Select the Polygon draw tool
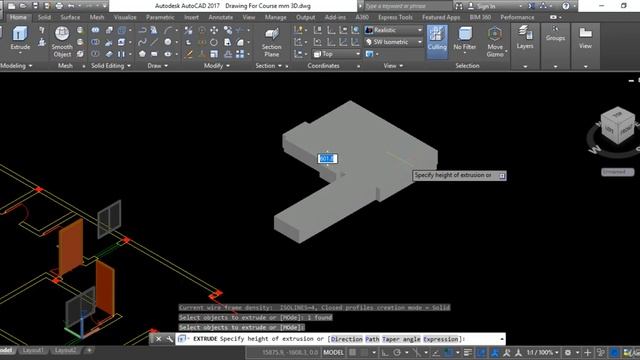Viewport: 640px width, 360px height. pos(142,54)
